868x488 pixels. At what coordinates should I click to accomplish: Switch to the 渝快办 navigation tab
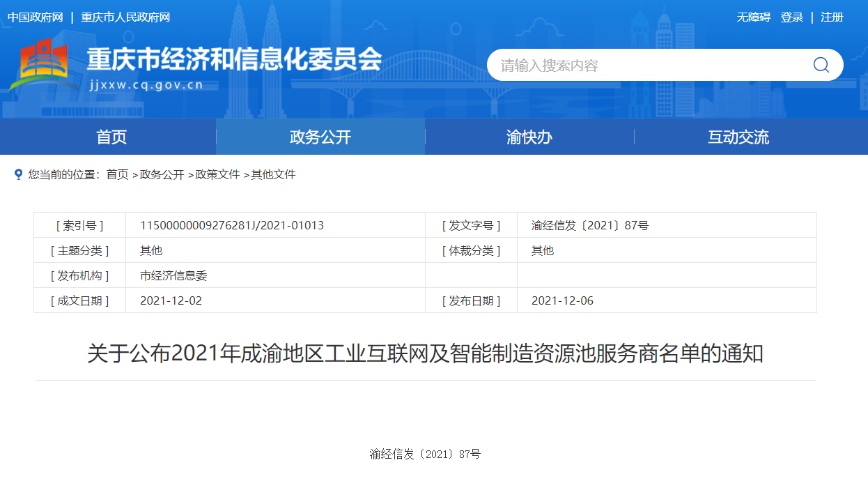(x=529, y=137)
